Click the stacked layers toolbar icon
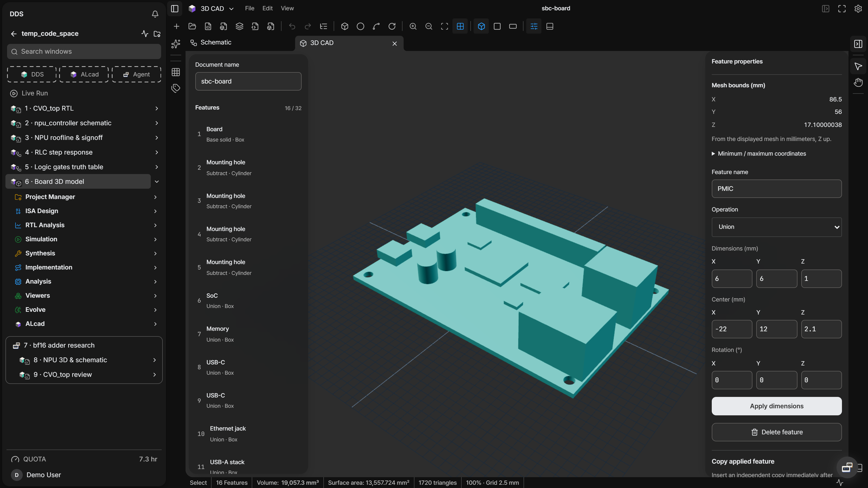Viewport: 868px width, 488px height. point(239,26)
